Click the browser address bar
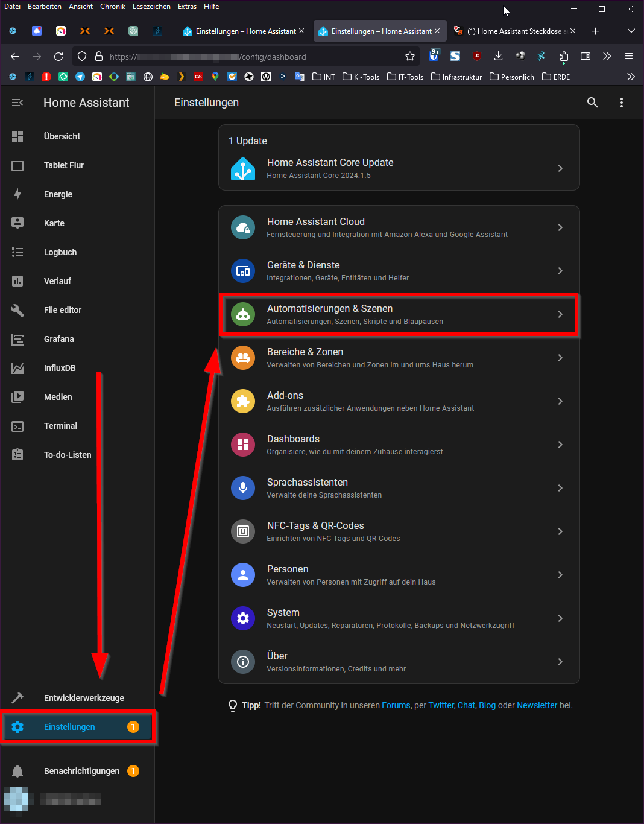This screenshot has width=644, height=824. [247, 57]
